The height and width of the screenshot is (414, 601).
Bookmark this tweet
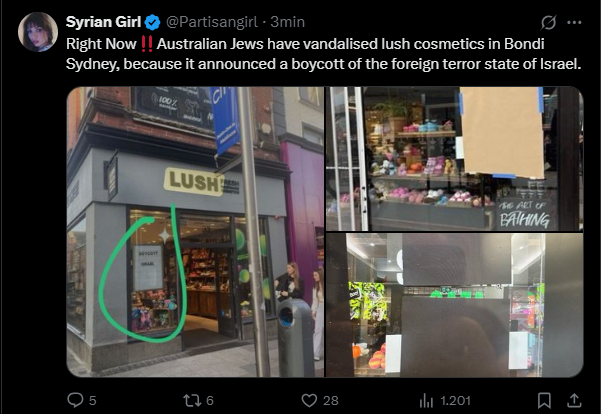544,400
